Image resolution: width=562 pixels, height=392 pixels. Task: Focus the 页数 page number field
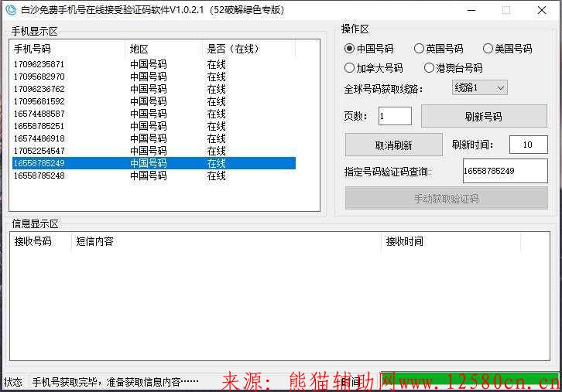click(395, 117)
